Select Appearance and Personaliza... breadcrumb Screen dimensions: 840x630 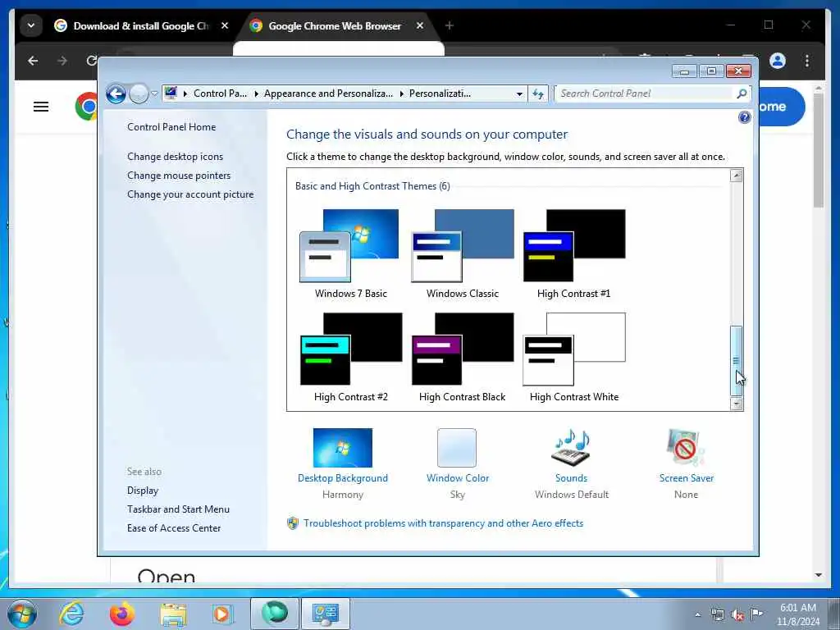click(x=328, y=94)
